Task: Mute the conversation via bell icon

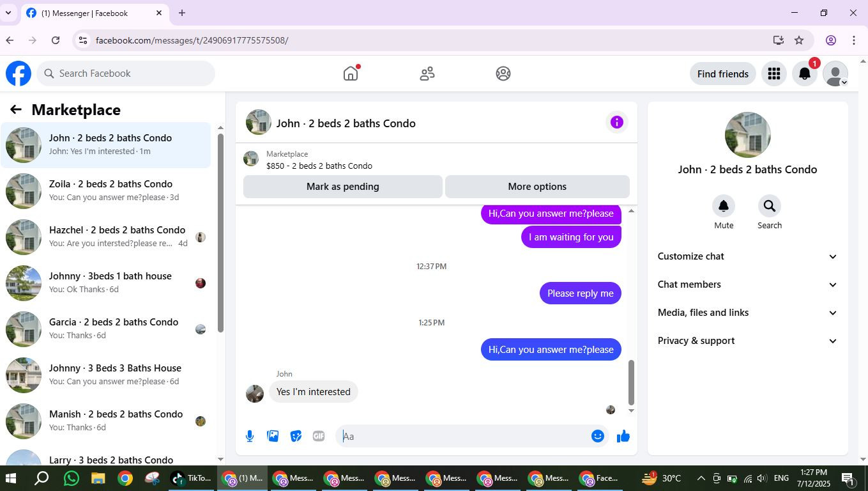Action: 724,206
